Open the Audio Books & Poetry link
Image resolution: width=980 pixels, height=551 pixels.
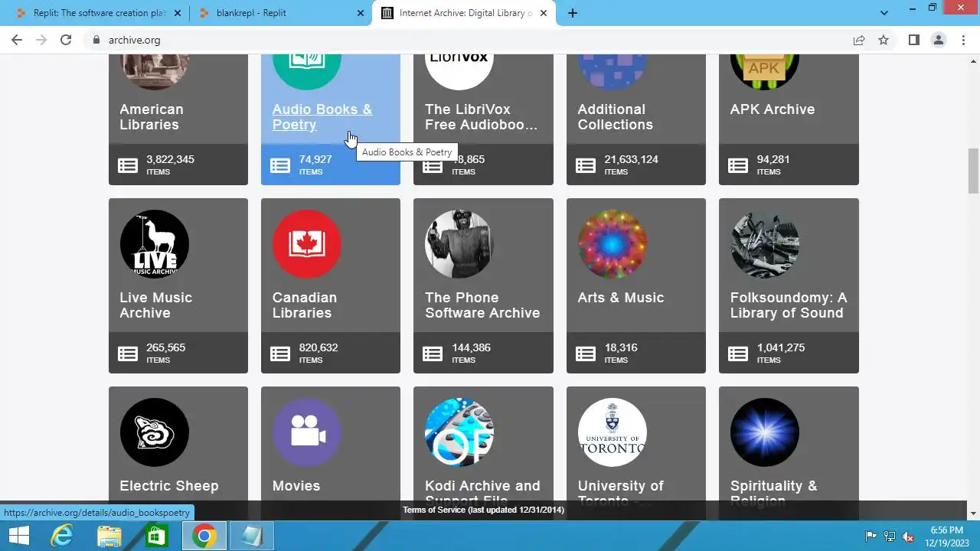point(322,117)
